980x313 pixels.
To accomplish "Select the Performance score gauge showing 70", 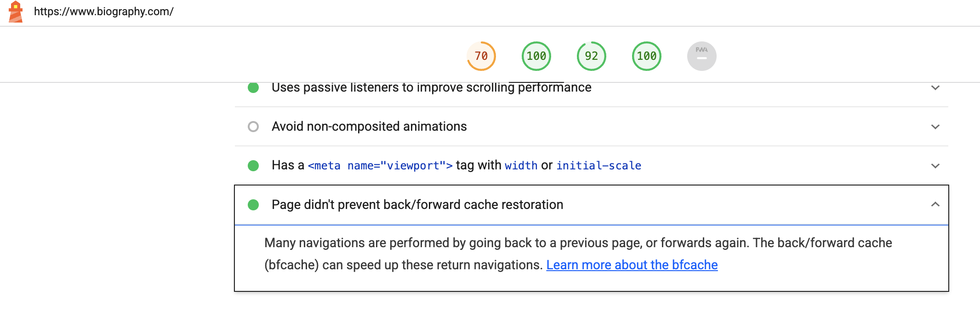I will point(481,56).
